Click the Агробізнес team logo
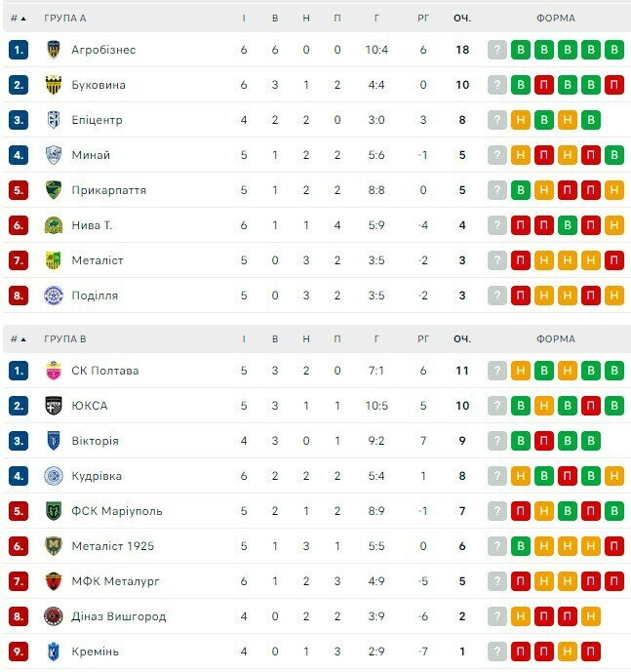 tap(54, 50)
